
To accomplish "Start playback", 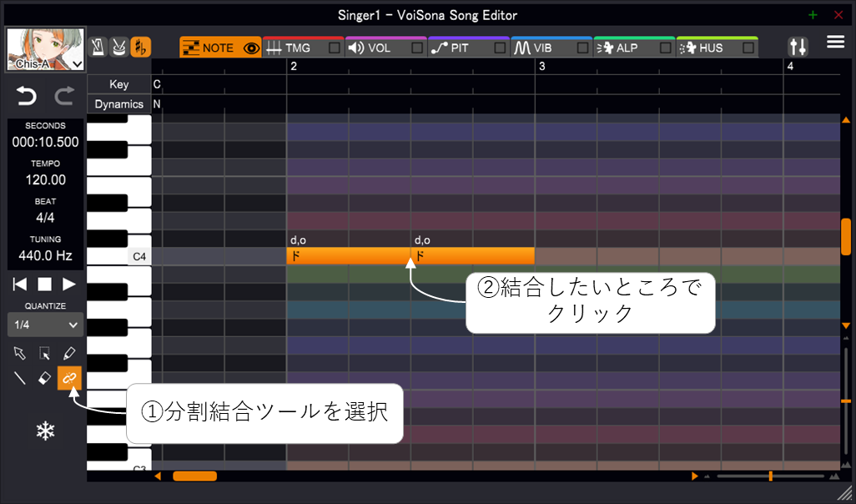I will click(x=68, y=284).
